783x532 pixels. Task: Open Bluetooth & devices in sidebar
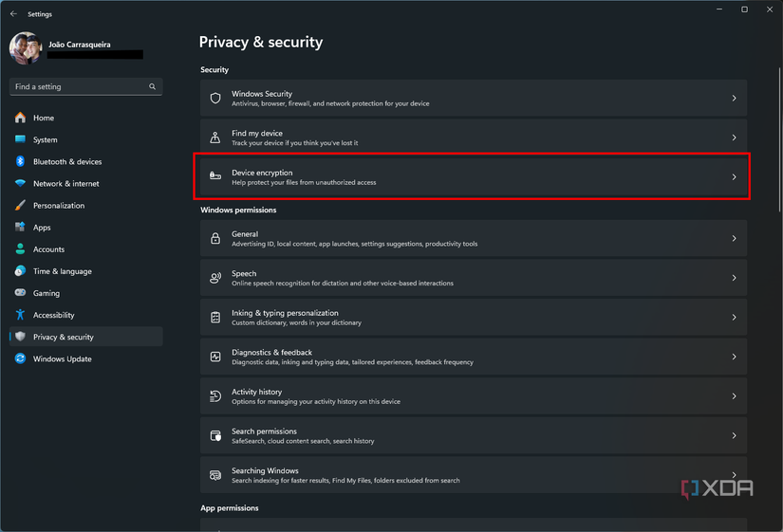[x=66, y=162]
